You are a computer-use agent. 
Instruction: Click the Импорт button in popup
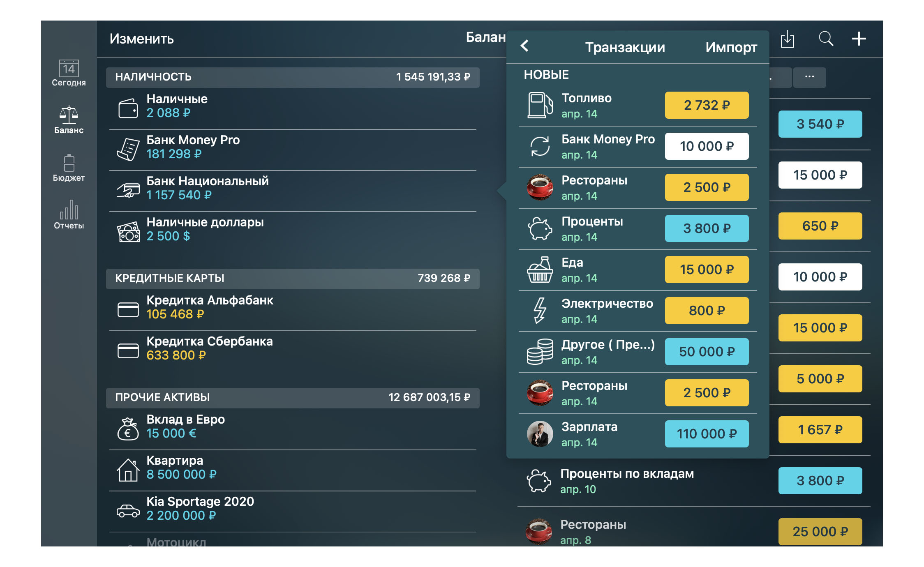pos(731,47)
